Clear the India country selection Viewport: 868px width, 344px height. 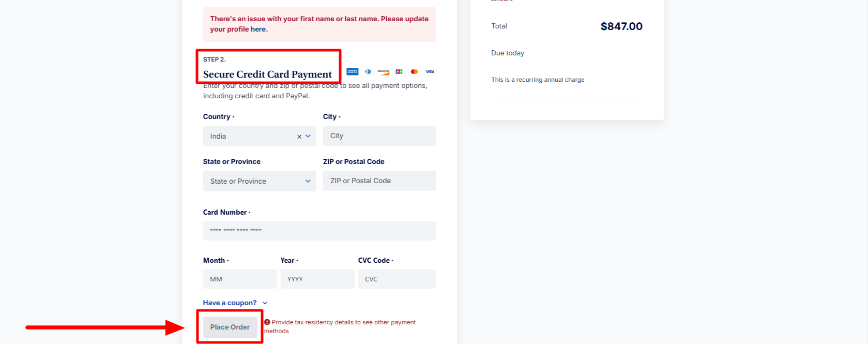pos(299,137)
